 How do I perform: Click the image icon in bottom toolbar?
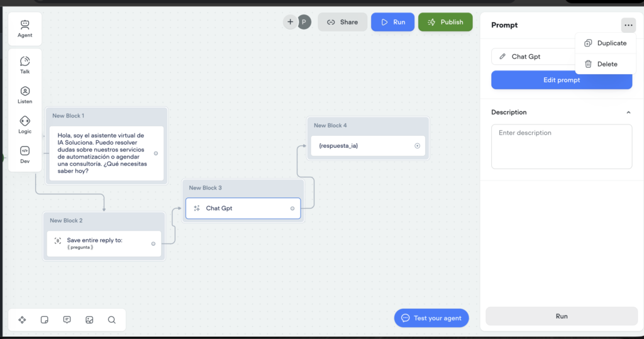tap(89, 320)
